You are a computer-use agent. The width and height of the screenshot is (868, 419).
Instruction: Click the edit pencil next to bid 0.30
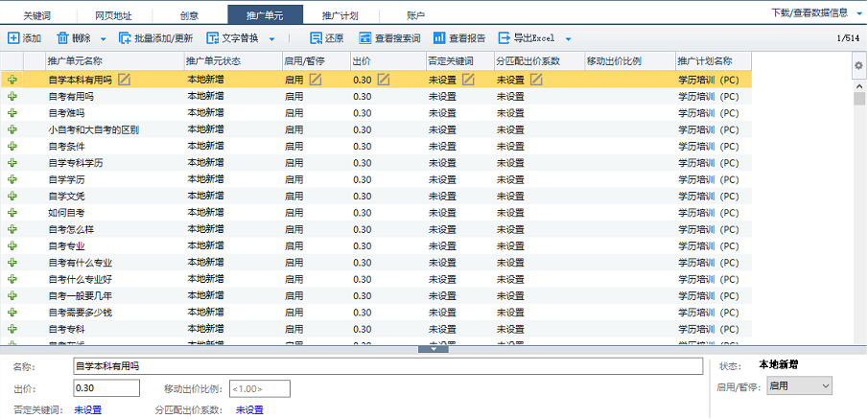pos(384,80)
